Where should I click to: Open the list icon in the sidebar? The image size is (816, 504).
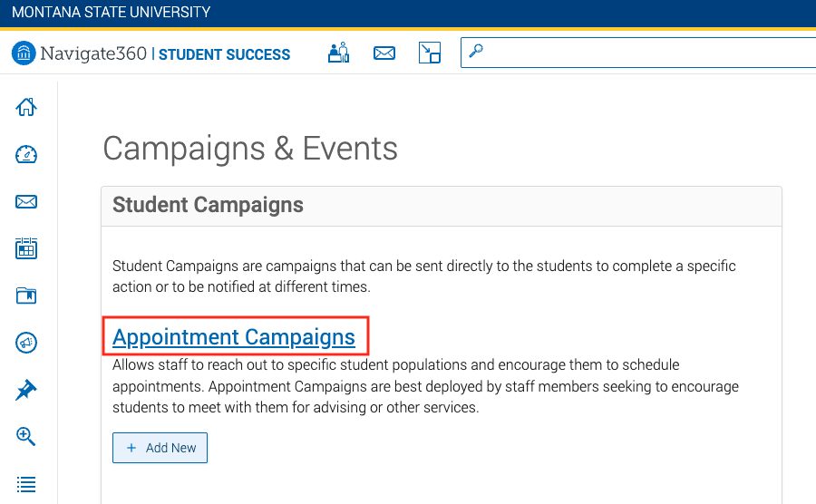click(26, 484)
